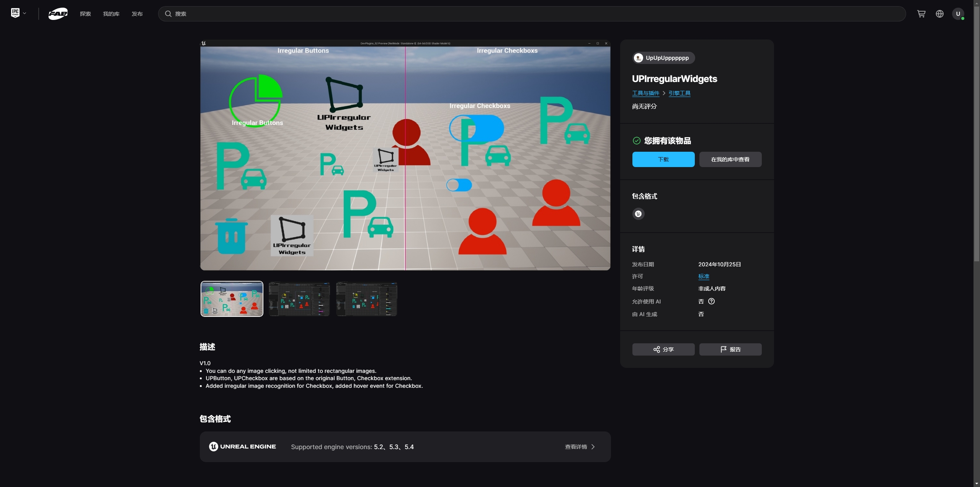Click the AI usage help question icon
The width and height of the screenshot is (980, 487).
pyautogui.click(x=711, y=301)
